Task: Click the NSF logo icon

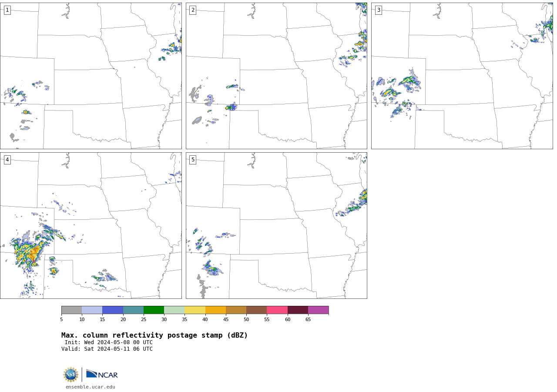Action: point(71,375)
